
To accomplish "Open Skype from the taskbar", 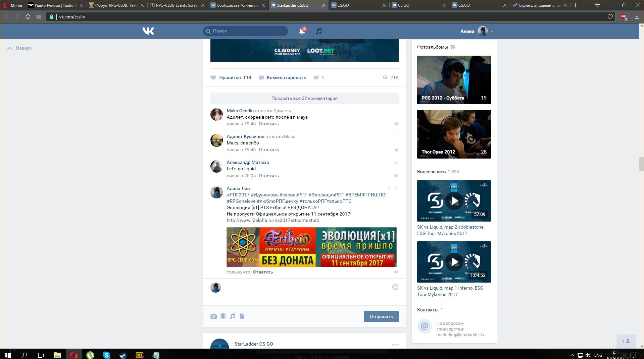I will point(106,355).
